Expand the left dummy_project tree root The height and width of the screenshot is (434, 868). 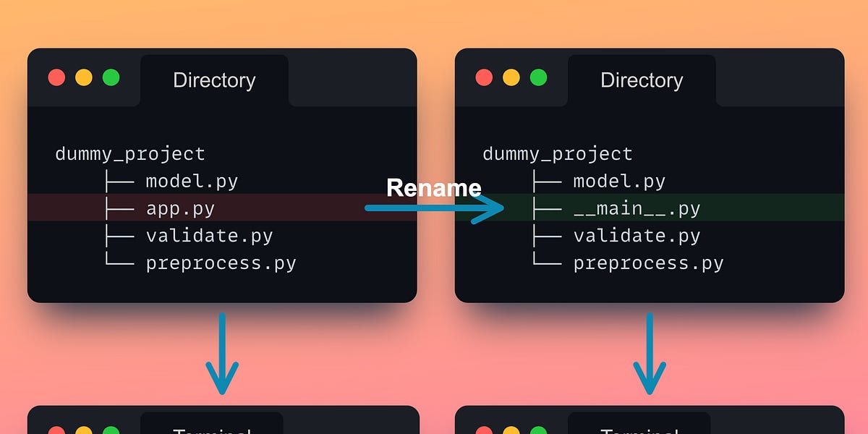(x=130, y=153)
